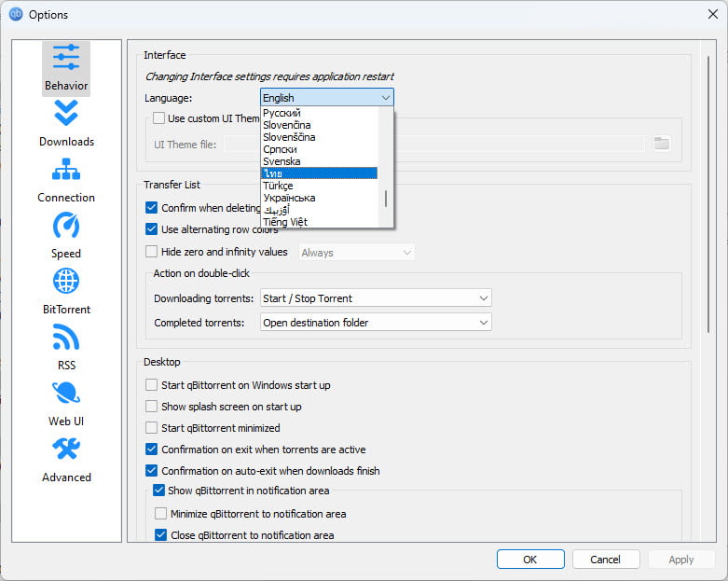Viewport: 728px width, 581px height.
Task: Open the RSS settings feed icon
Action: [x=66, y=337]
